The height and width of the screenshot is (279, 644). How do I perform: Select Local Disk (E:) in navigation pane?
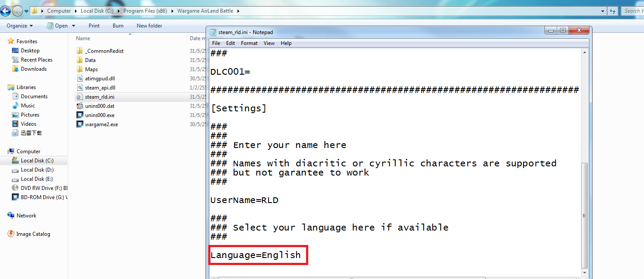click(37, 179)
